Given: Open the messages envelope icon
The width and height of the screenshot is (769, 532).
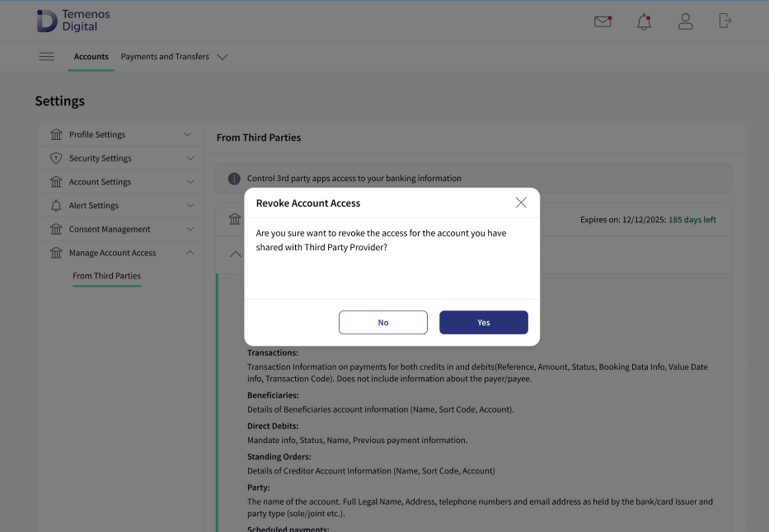Looking at the screenshot, I should tap(603, 21).
